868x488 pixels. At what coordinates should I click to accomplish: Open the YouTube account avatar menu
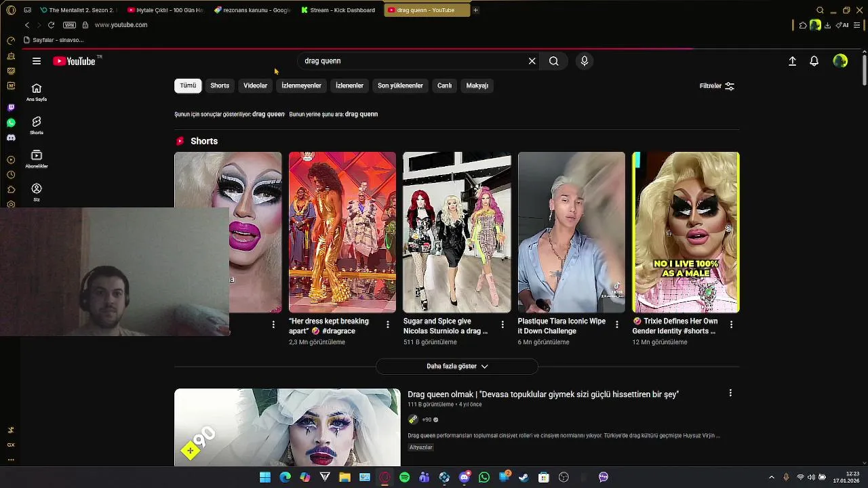(840, 61)
